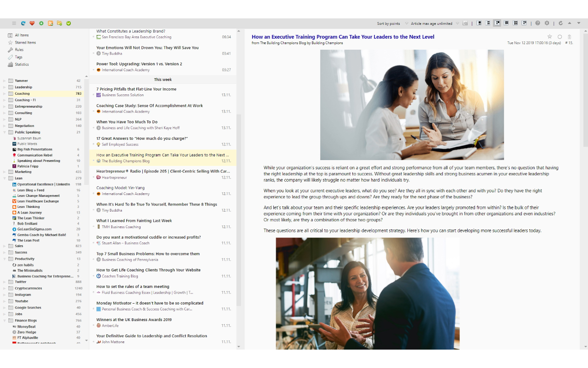The height and width of the screenshot is (368, 588).
Task: Open settings via the gear icon
Action: point(547,23)
